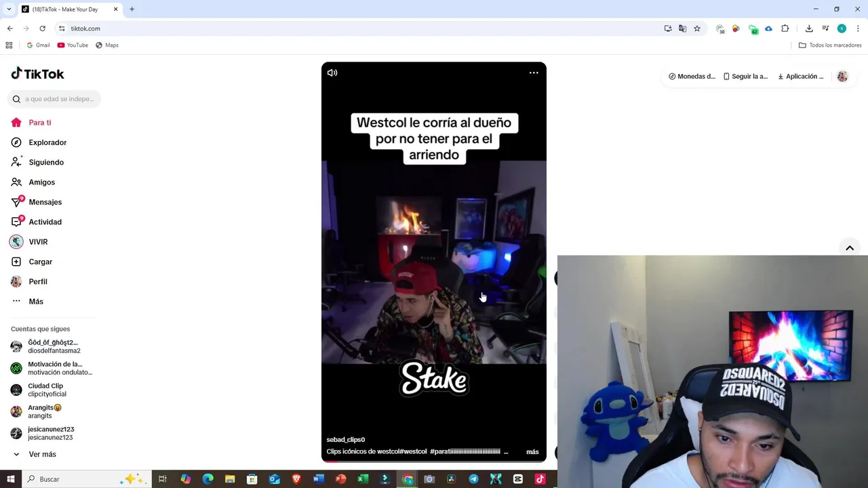868x488 pixels.
Task: Open the Chrome three-dot menu
Action: 858,28
